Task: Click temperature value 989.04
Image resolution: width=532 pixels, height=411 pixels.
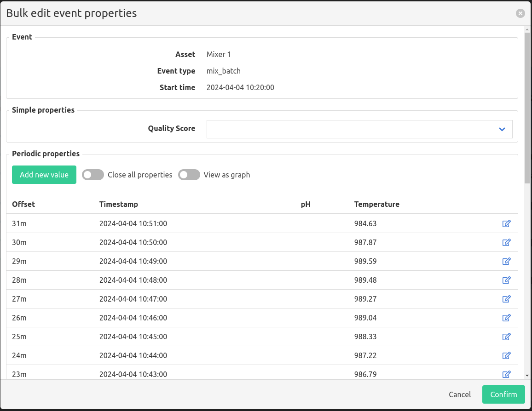Action: (365, 318)
